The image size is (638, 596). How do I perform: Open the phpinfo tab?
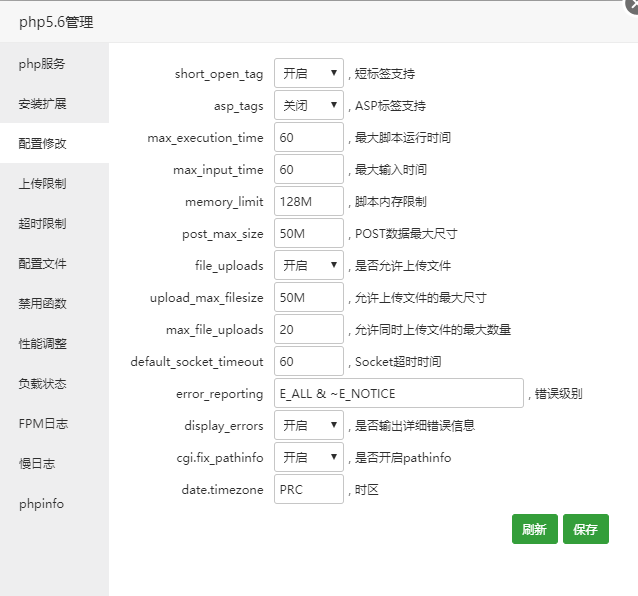55,504
